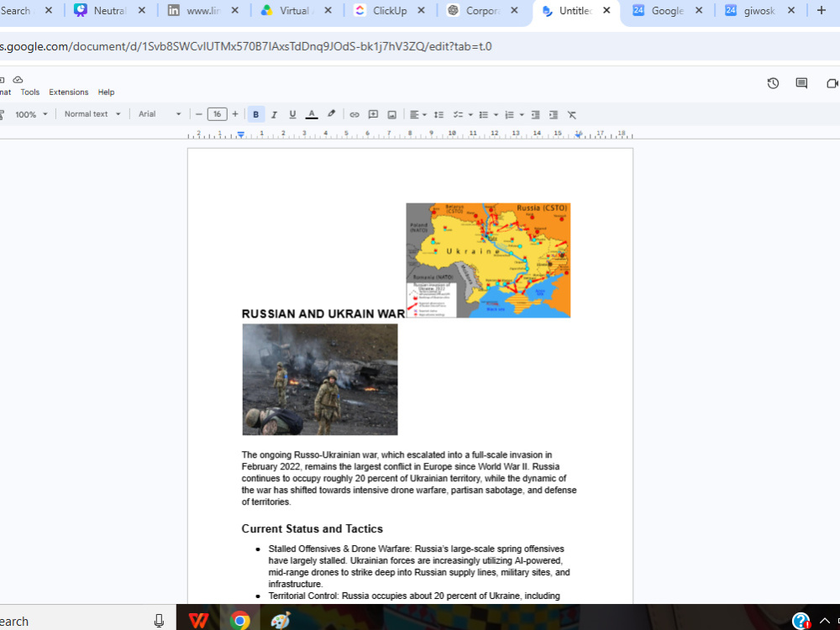Toggle underline formatting

pyautogui.click(x=292, y=114)
